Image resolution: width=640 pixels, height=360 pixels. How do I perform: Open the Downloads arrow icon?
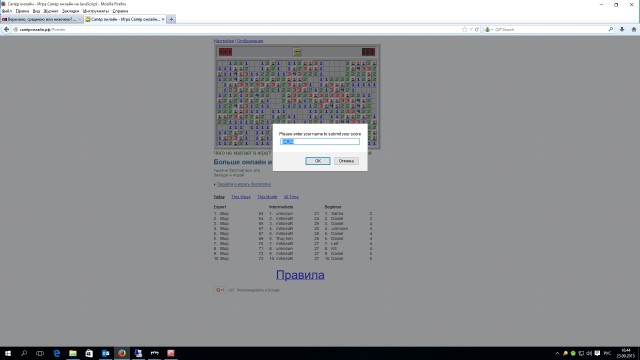click(x=622, y=29)
